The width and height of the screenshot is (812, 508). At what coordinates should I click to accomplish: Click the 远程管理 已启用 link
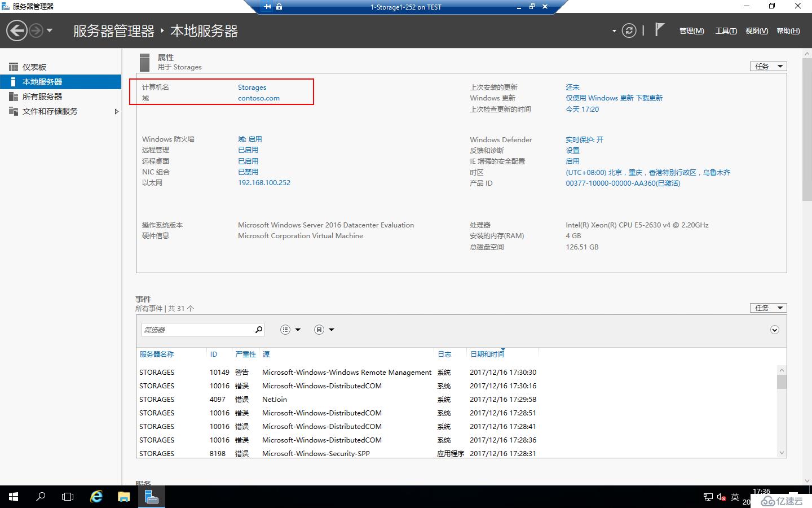[x=248, y=150]
